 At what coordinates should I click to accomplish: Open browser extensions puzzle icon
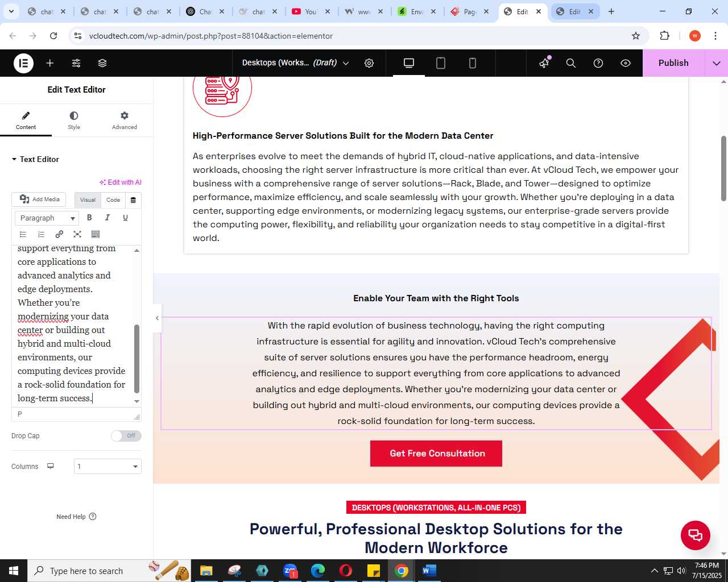[664, 36]
